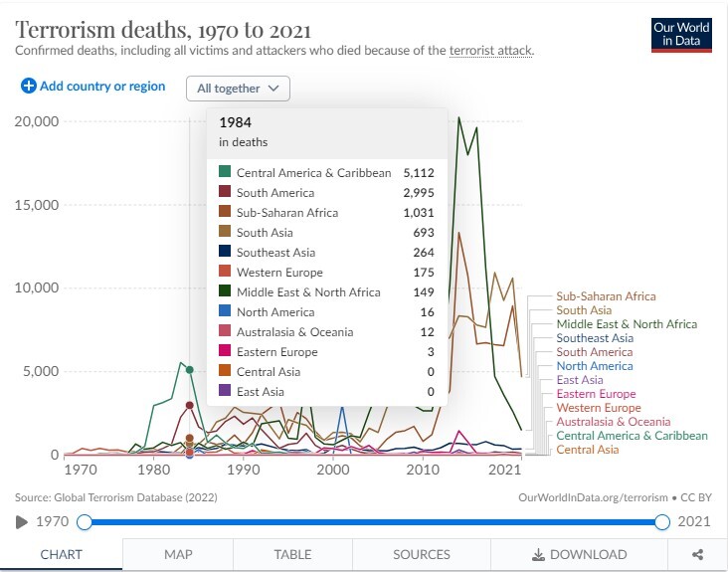Screen dimensions: 728x572
Task: Click the plus icon to add country
Action: coord(29,87)
